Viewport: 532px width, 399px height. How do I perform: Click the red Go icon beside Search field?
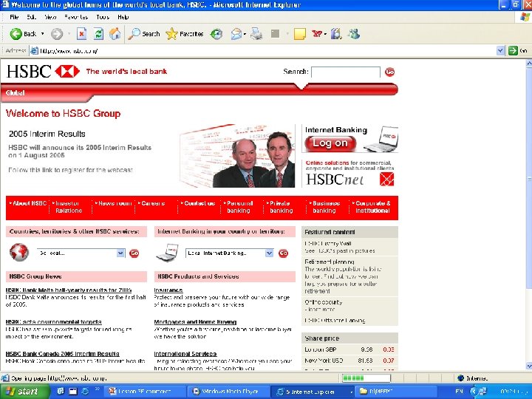[x=390, y=72]
